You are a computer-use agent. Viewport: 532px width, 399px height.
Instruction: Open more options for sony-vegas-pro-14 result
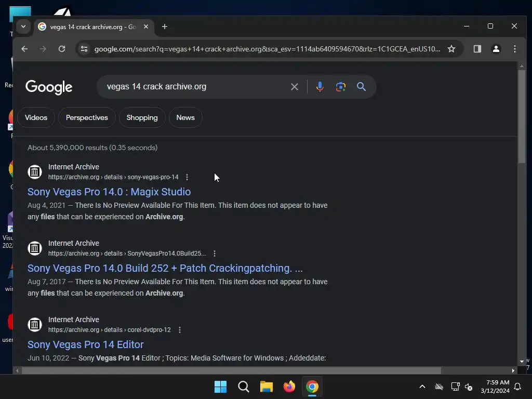tap(187, 177)
